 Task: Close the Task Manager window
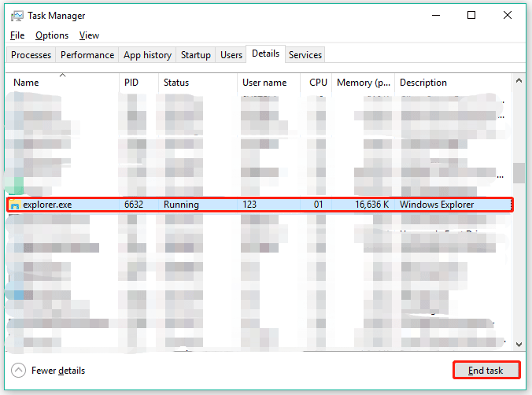pyautogui.click(x=508, y=15)
